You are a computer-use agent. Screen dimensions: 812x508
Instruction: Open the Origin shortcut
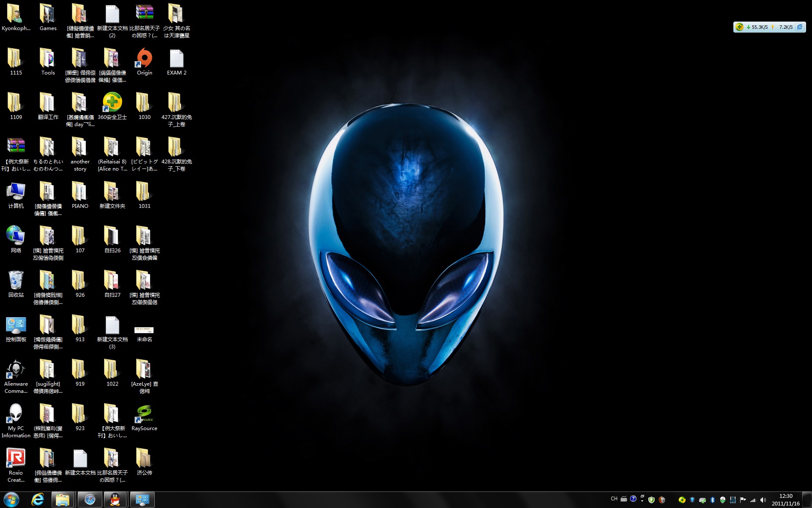click(144, 59)
